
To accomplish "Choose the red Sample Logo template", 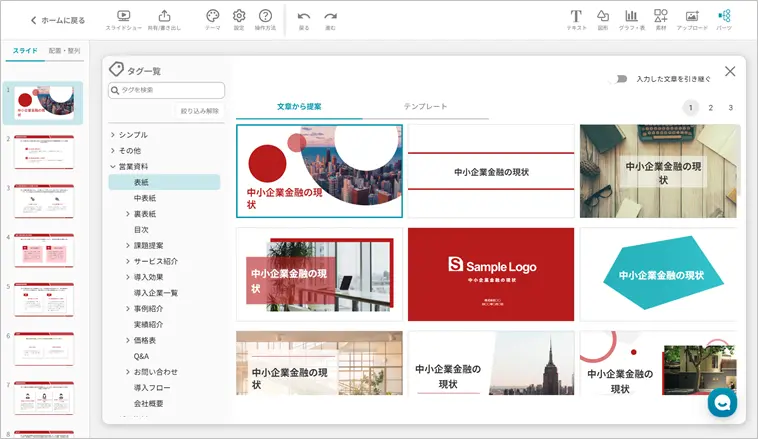I will tap(491, 274).
